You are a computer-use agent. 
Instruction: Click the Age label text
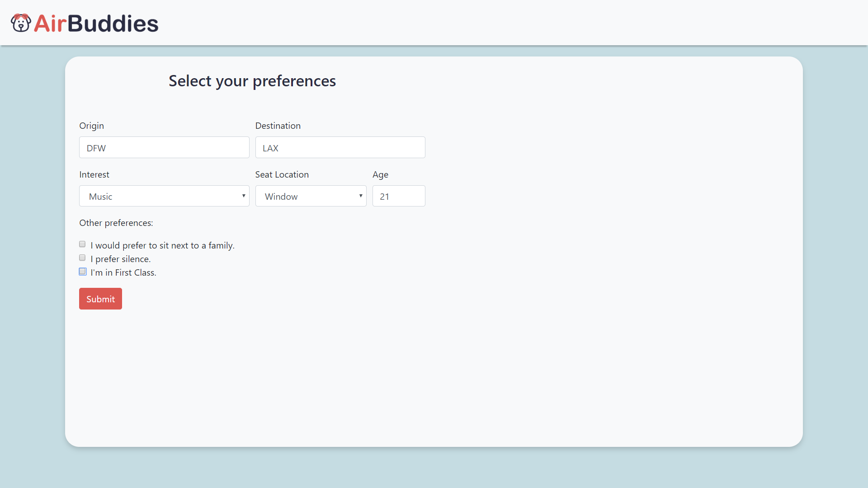[x=380, y=174]
